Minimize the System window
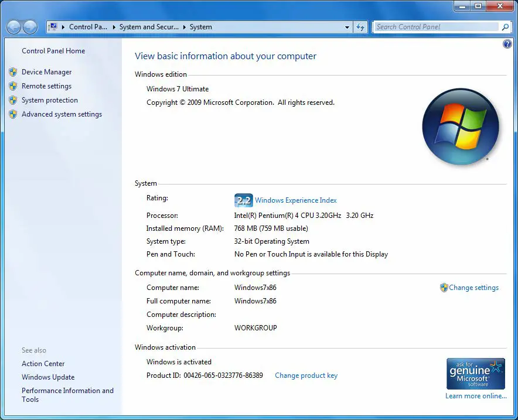The width and height of the screenshot is (518, 420). tap(462, 6)
